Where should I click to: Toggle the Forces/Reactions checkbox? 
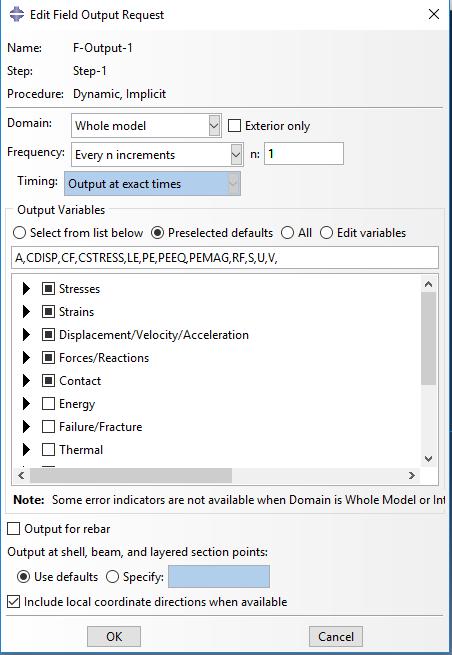pos(48,358)
